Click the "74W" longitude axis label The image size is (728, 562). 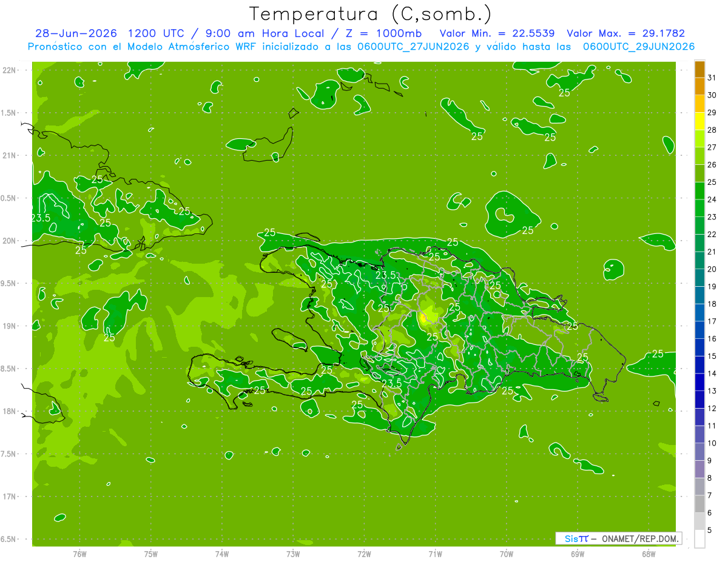[x=222, y=554]
